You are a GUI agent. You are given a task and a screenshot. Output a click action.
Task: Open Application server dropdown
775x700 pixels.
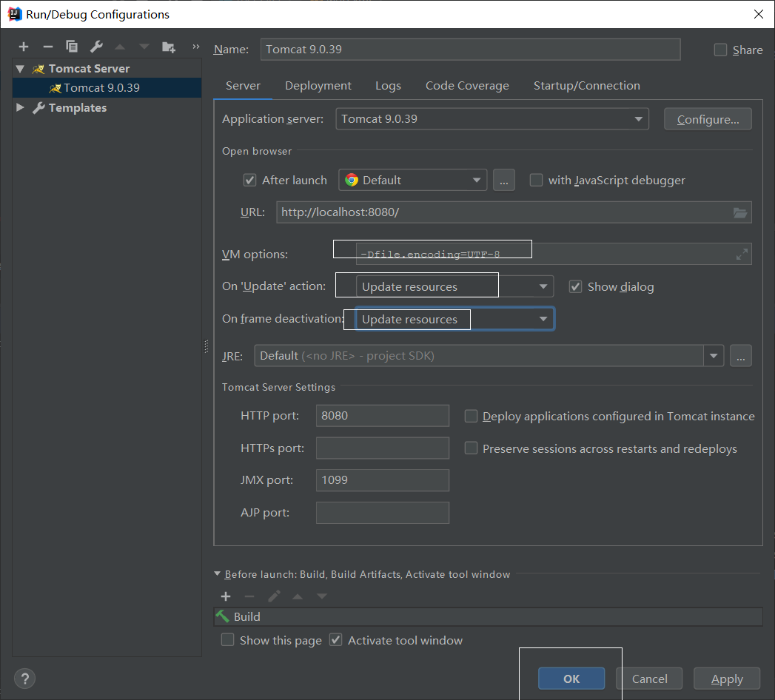click(x=492, y=119)
